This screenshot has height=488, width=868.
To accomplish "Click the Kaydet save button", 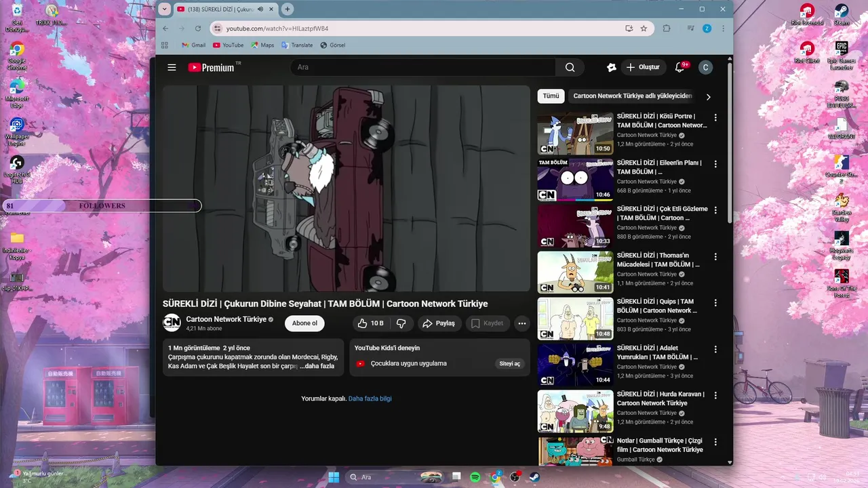I will pos(488,323).
